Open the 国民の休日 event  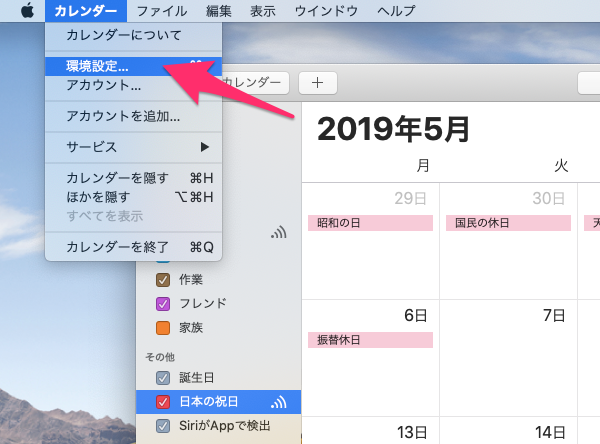pos(508,223)
